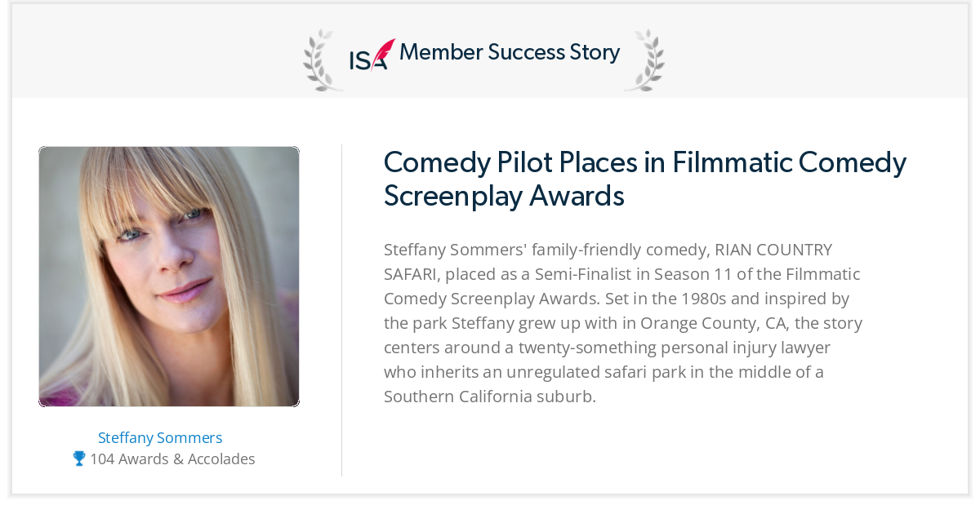
Task: Click Orange County, CA in the paragraph
Action: 714,323
